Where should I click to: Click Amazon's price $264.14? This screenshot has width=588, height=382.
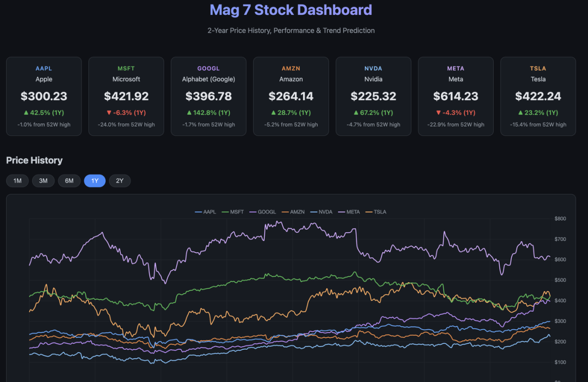[291, 96]
